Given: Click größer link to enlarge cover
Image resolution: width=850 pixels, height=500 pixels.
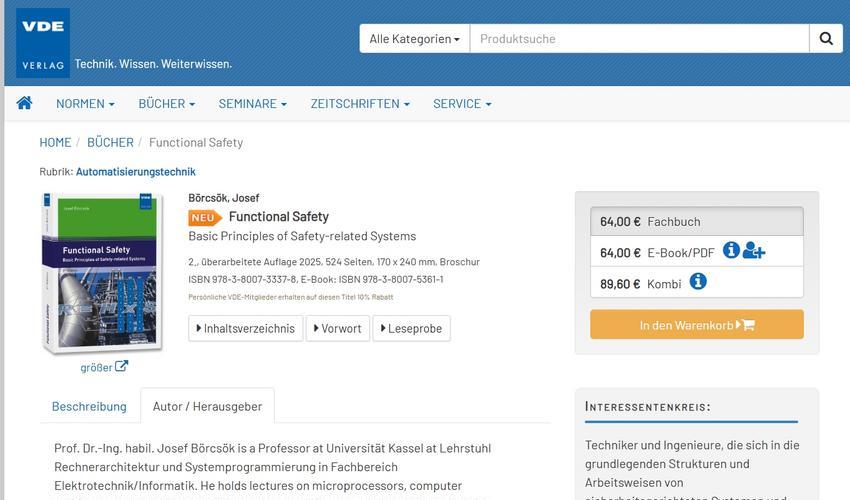Looking at the screenshot, I should pos(104,367).
